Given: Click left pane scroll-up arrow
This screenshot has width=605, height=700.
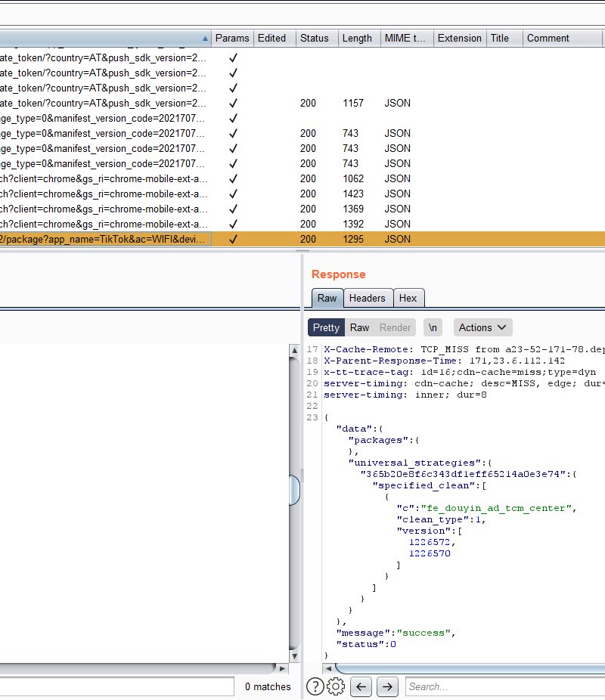Looking at the screenshot, I should pyautogui.click(x=294, y=351).
